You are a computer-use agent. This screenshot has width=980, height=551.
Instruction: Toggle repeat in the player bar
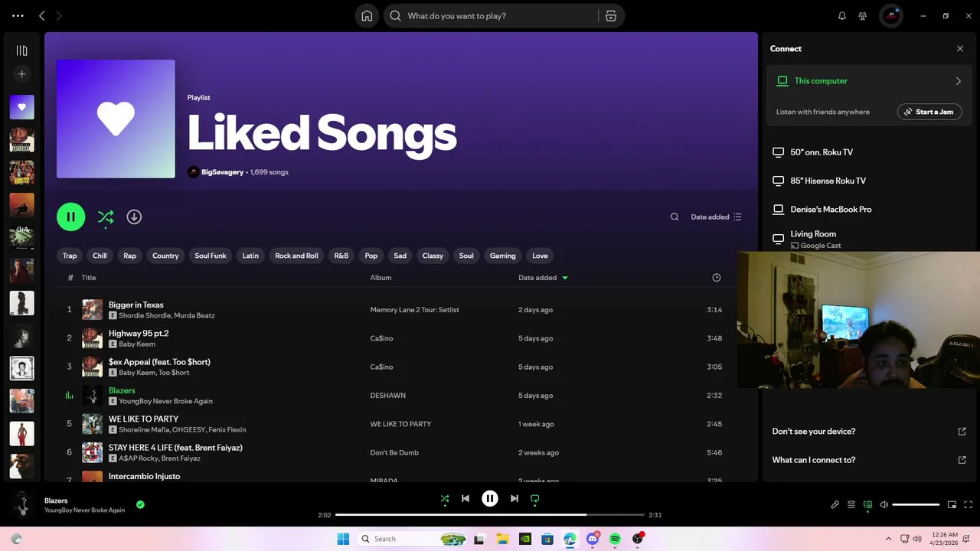535,499
